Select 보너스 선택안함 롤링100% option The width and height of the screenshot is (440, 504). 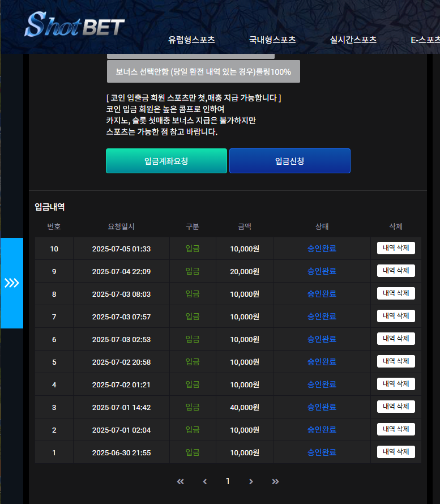click(x=203, y=72)
